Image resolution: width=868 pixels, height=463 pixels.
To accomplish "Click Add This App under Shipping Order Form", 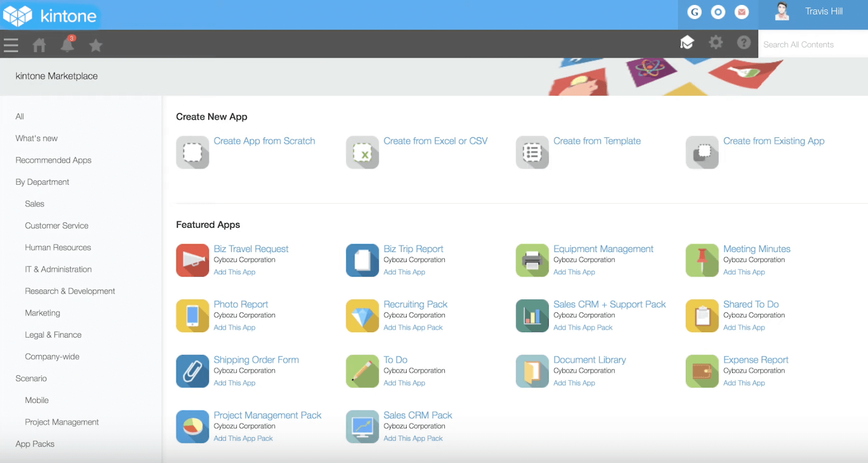I will pyautogui.click(x=235, y=383).
